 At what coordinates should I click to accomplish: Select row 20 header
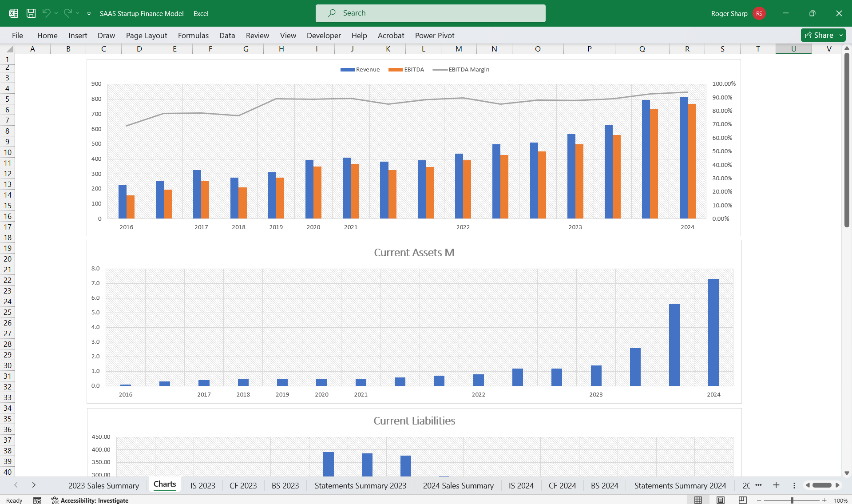(8, 259)
